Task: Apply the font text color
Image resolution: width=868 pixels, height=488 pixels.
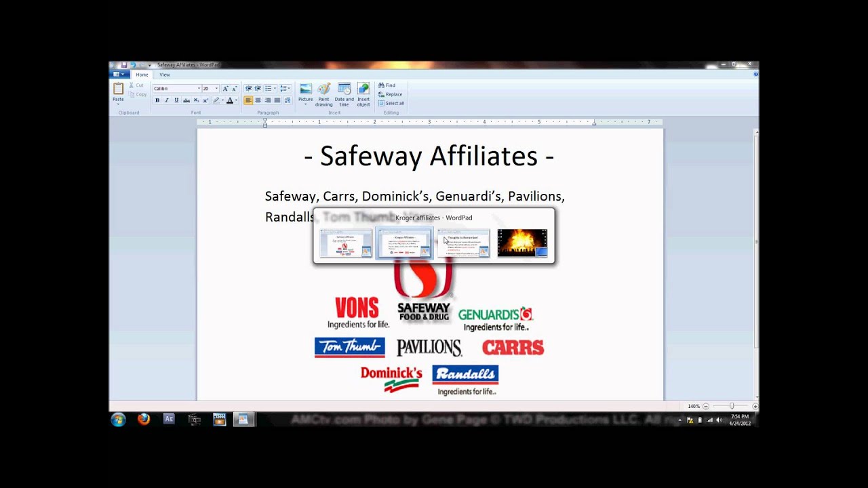Action: (230, 100)
